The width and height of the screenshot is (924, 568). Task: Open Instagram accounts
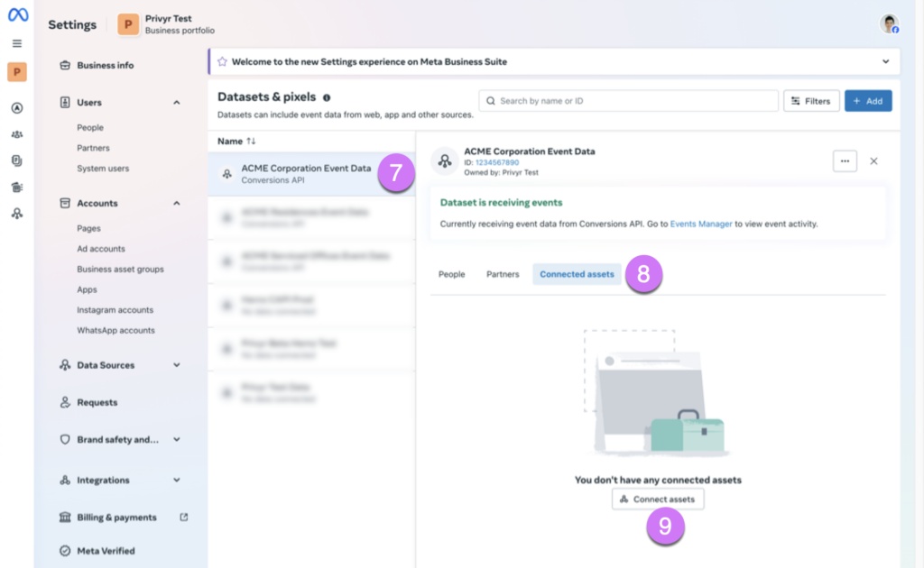pos(115,310)
